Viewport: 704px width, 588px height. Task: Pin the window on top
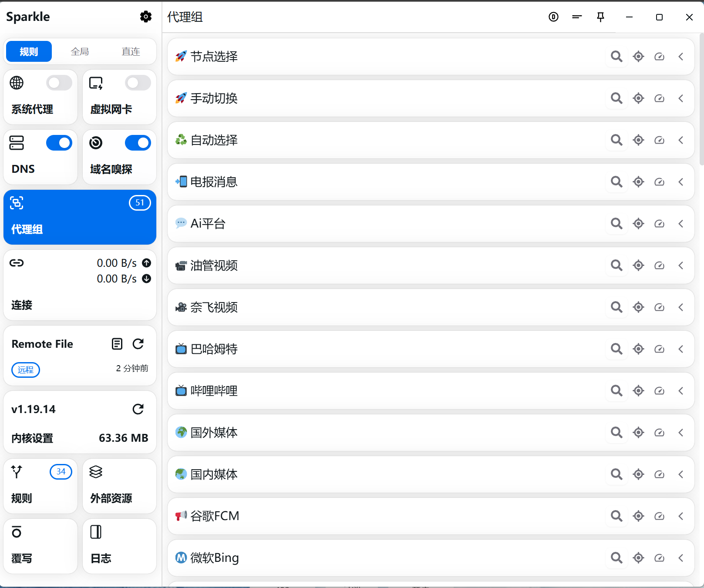coord(600,17)
